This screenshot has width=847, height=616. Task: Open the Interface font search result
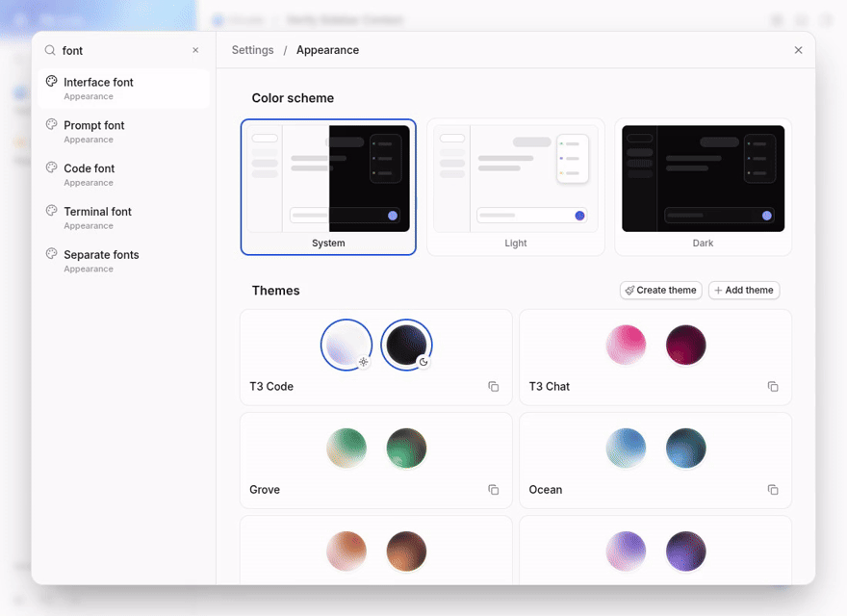tap(124, 89)
